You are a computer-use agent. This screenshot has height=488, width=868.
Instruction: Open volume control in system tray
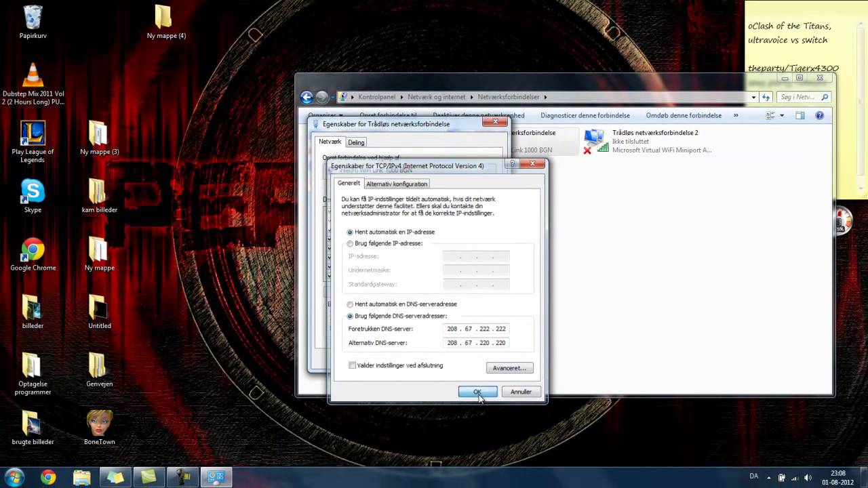807,478
